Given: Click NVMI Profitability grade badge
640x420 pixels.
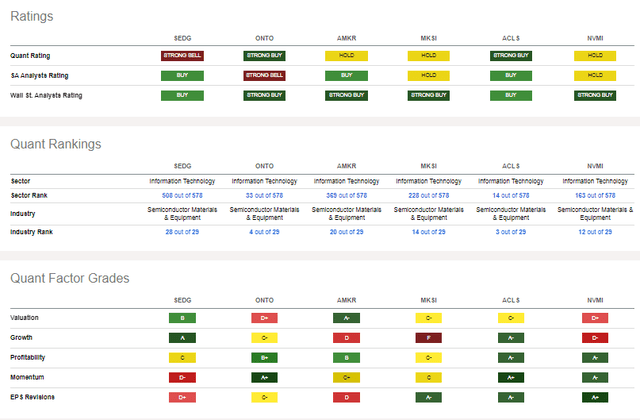Looking at the screenshot, I should (595, 358).
